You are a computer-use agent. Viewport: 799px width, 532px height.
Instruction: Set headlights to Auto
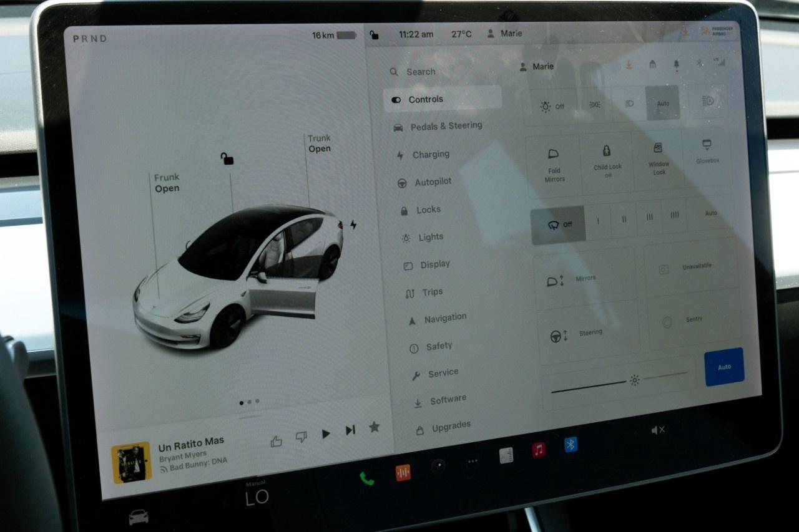click(x=663, y=103)
